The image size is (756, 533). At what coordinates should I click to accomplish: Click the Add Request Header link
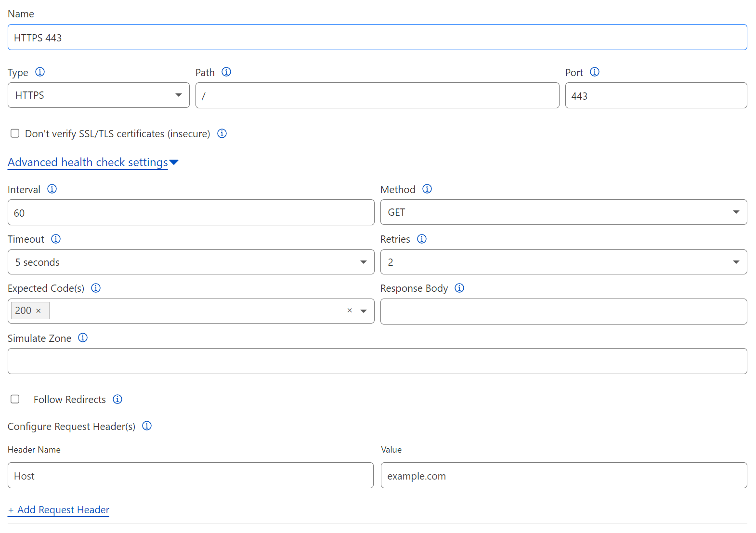click(59, 510)
